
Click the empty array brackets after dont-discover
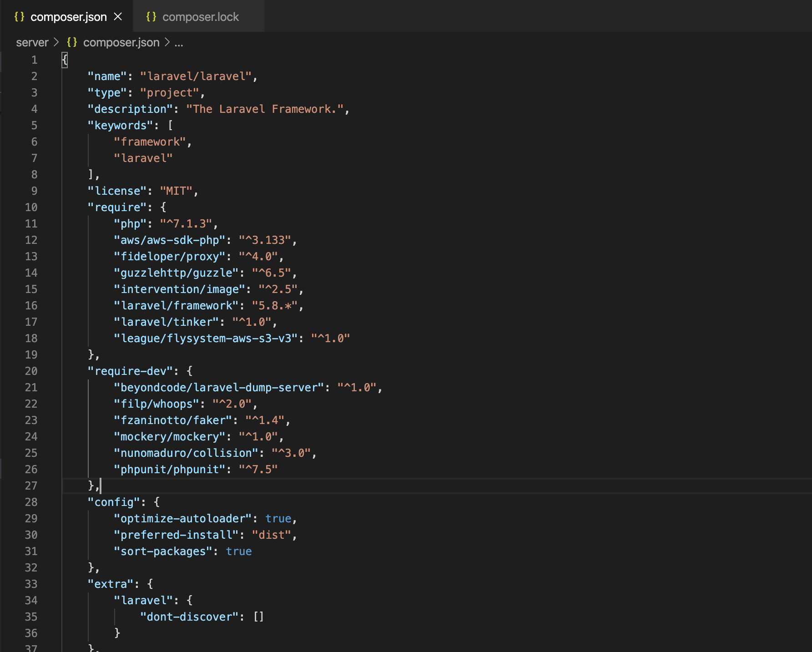point(258,617)
